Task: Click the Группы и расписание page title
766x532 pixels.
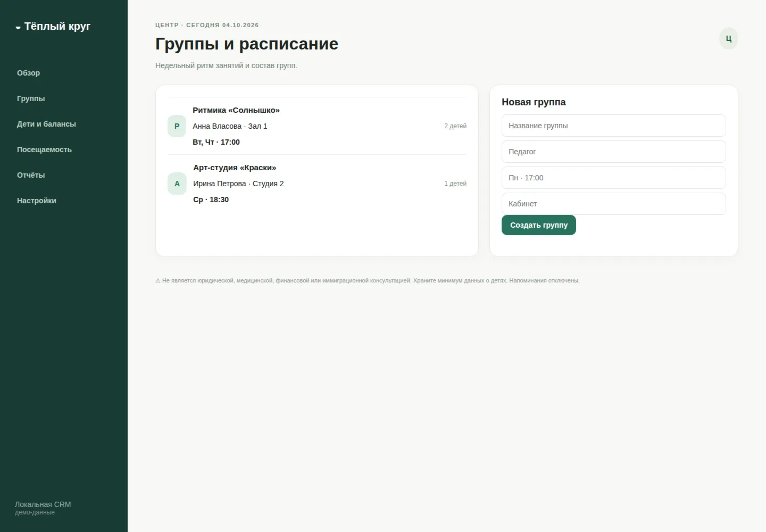Action: pyautogui.click(x=247, y=44)
